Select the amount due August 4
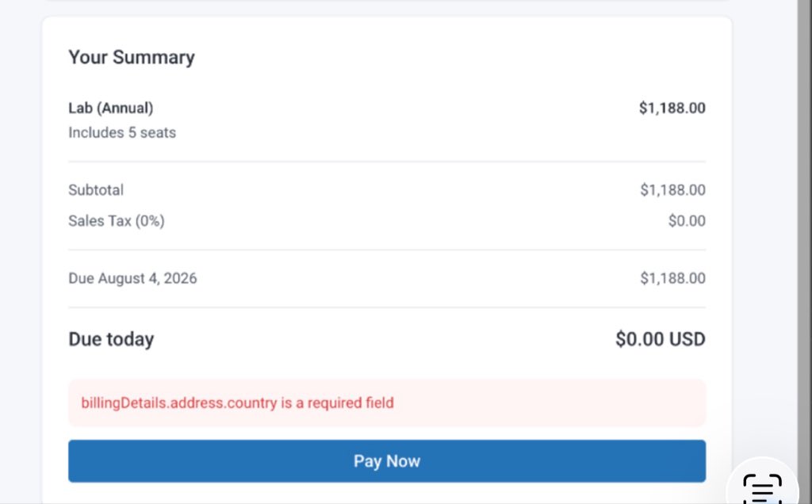 pos(672,278)
